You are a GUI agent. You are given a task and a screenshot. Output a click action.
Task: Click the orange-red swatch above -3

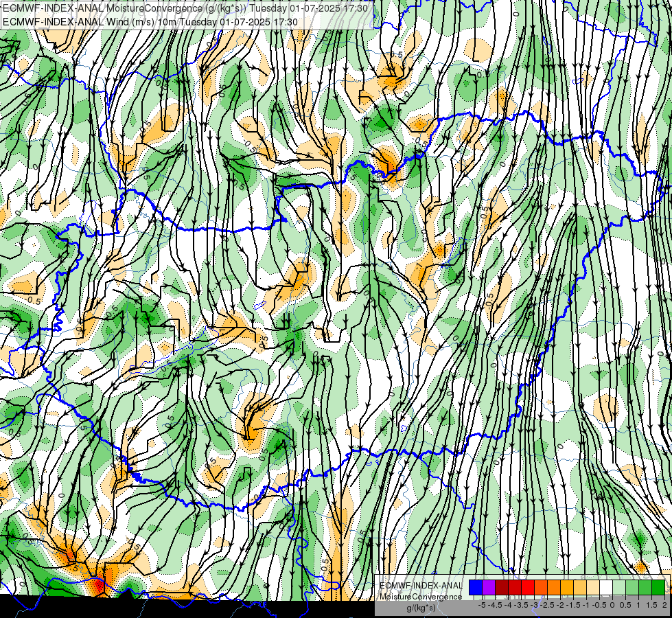click(541, 588)
